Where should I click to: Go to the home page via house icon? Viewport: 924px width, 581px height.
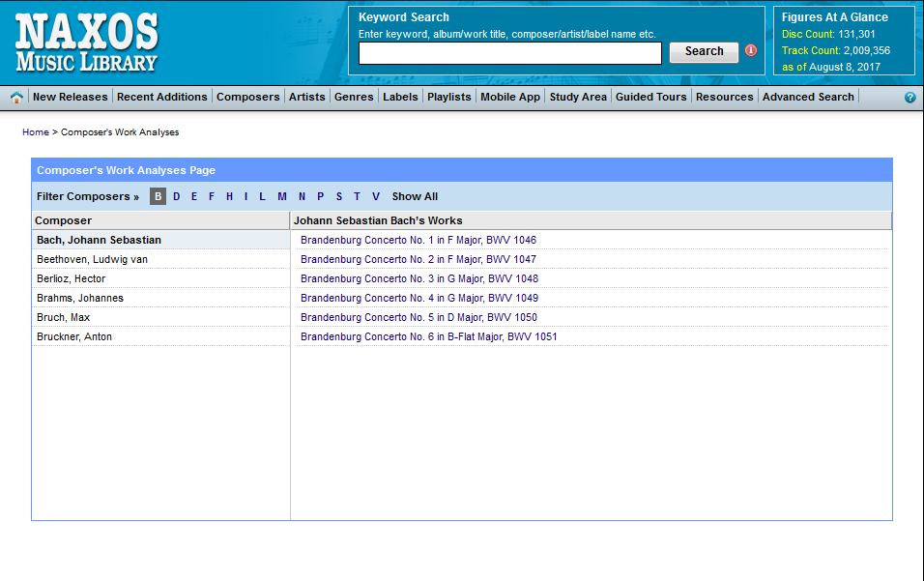[x=16, y=98]
